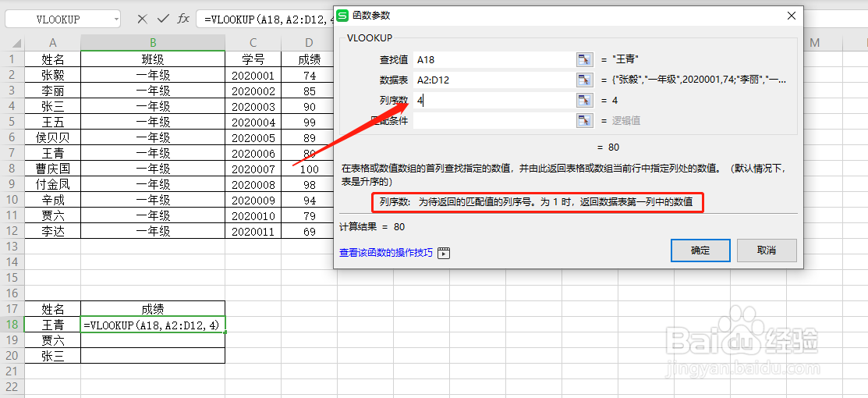Click the 成绩 header in row 17

coord(153,309)
